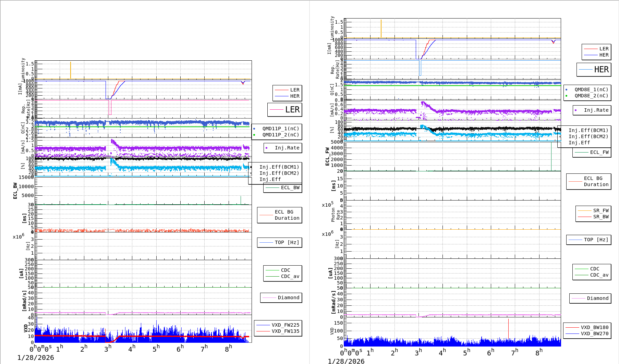Expand the ECL BG Duration legend box

click(279, 215)
